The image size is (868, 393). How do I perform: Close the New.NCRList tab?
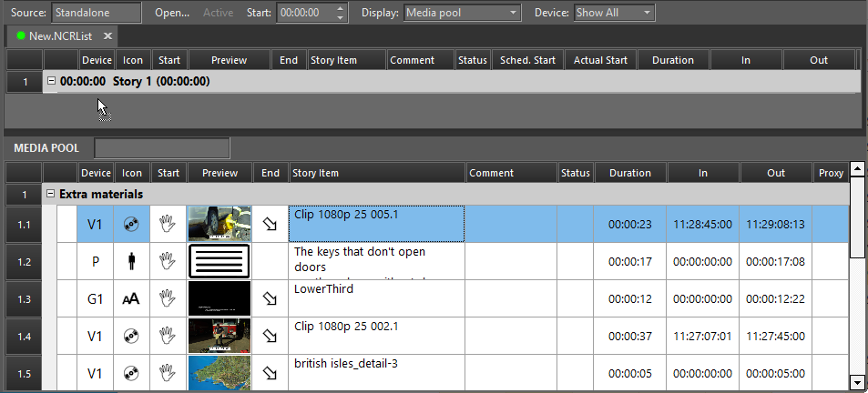point(107,35)
